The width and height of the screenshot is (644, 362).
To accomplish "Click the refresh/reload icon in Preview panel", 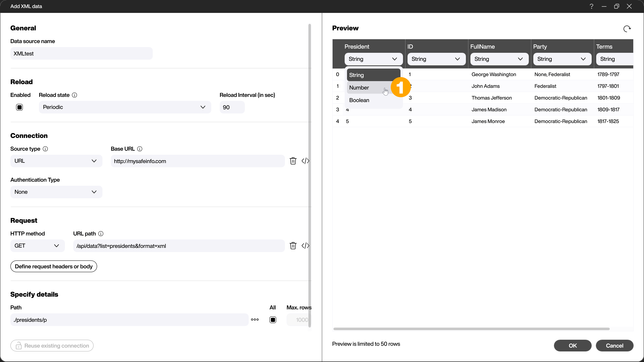I will [627, 29].
